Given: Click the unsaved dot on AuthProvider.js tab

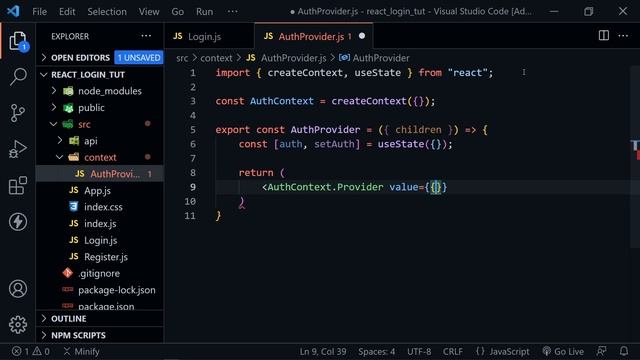Looking at the screenshot, I should [x=362, y=36].
